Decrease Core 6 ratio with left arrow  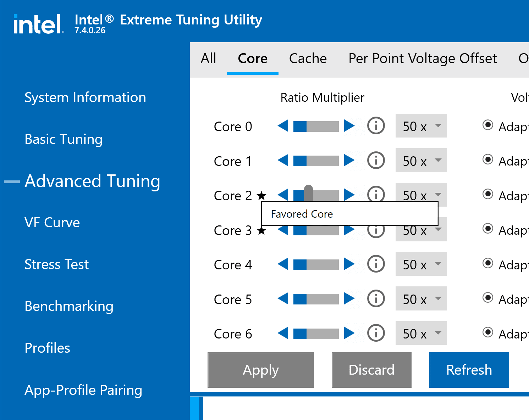[283, 333]
